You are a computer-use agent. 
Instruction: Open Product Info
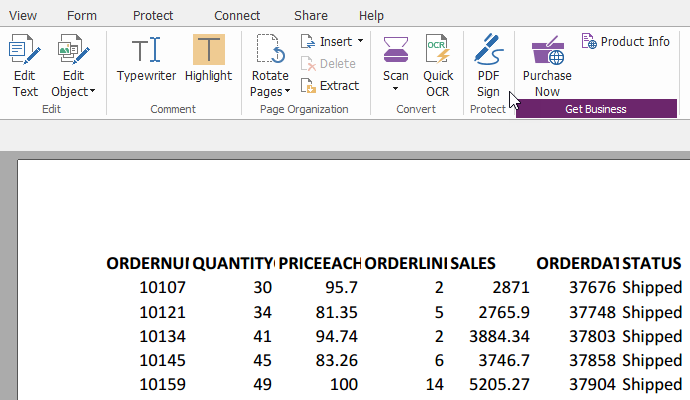(x=625, y=41)
